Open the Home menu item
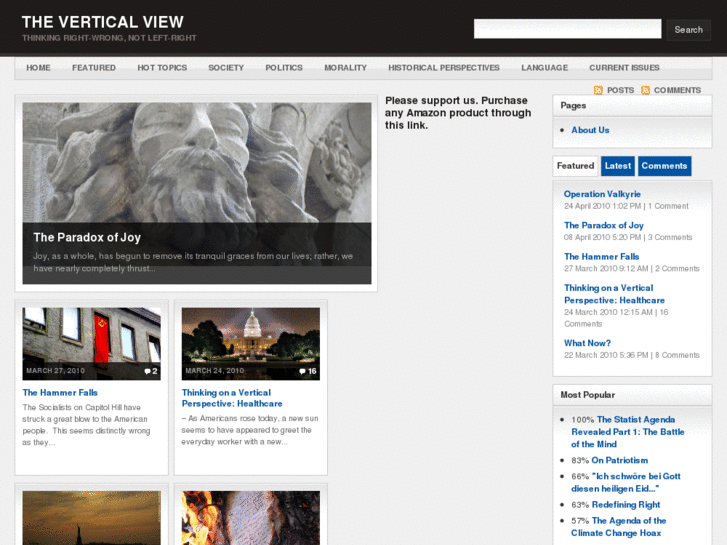Viewport: 727px width, 545px height. [x=38, y=68]
